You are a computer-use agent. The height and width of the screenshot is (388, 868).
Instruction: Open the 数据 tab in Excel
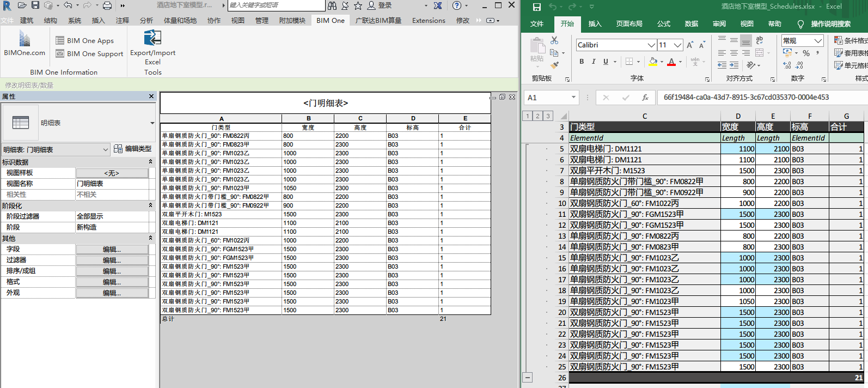pyautogui.click(x=692, y=24)
